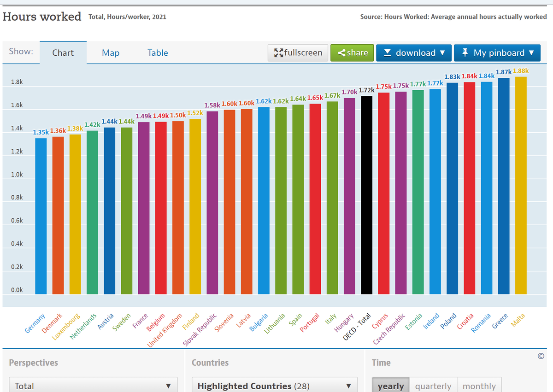Click the Poland bar in the chart
The width and height of the screenshot is (553, 392).
pos(452,188)
